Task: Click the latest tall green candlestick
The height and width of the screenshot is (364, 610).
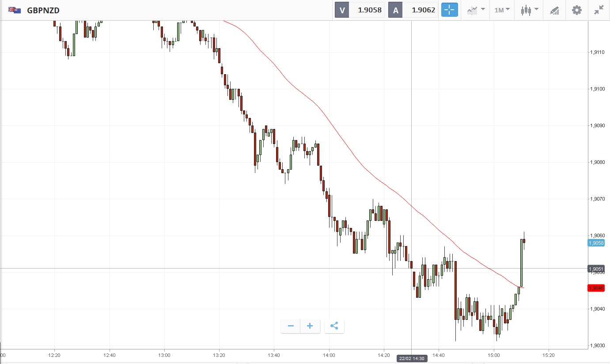Action: (522, 263)
